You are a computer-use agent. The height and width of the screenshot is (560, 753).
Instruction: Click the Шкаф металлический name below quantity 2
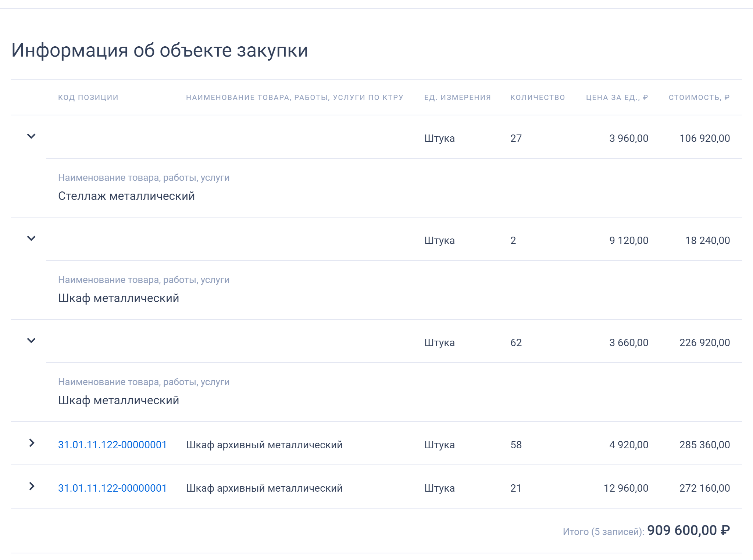(118, 298)
